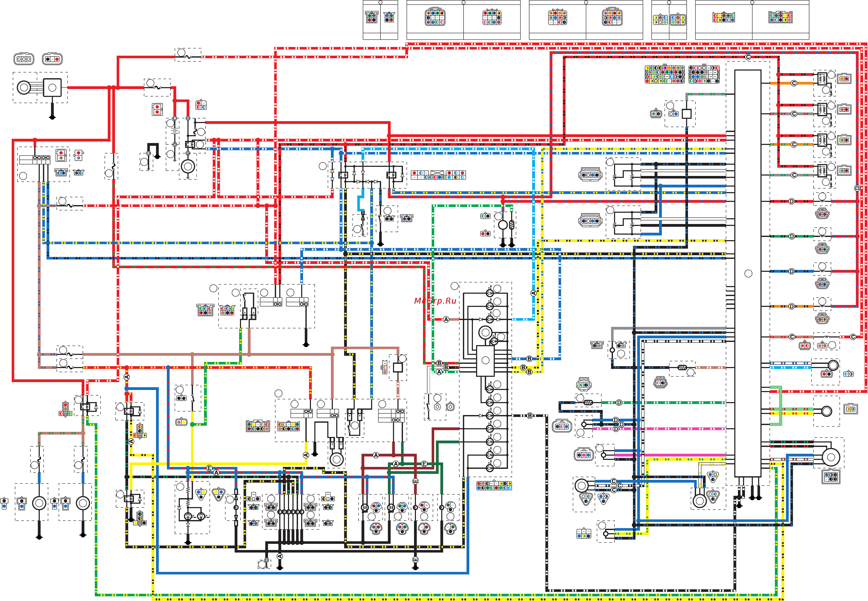Click the long multi-connector with crossed-out cell

point(438,175)
